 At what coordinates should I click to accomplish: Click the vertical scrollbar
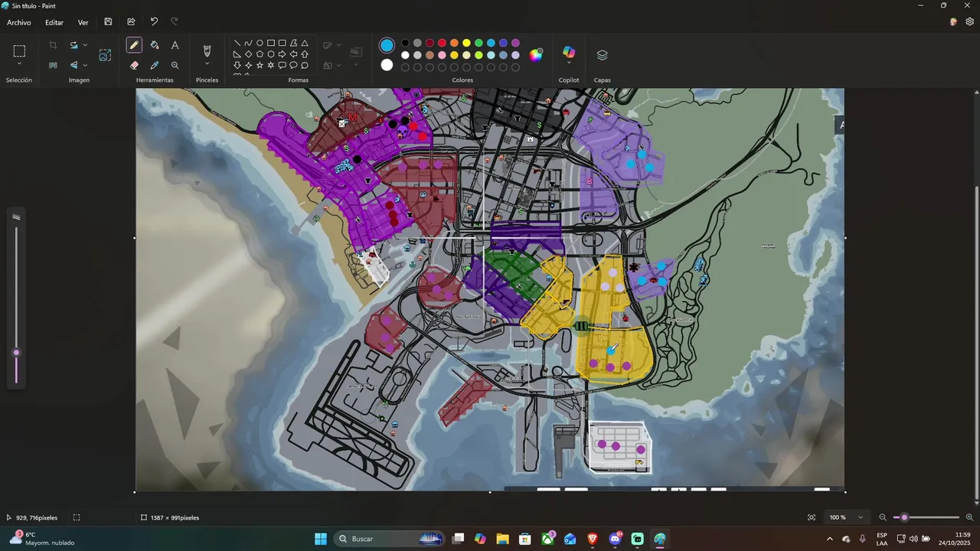pyautogui.click(x=976, y=344)
